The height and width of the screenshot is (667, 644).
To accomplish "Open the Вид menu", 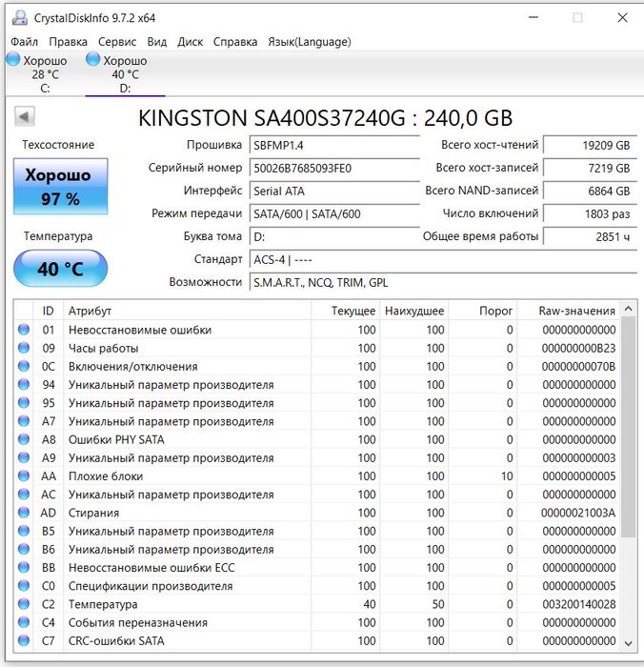I will point(157,42).
